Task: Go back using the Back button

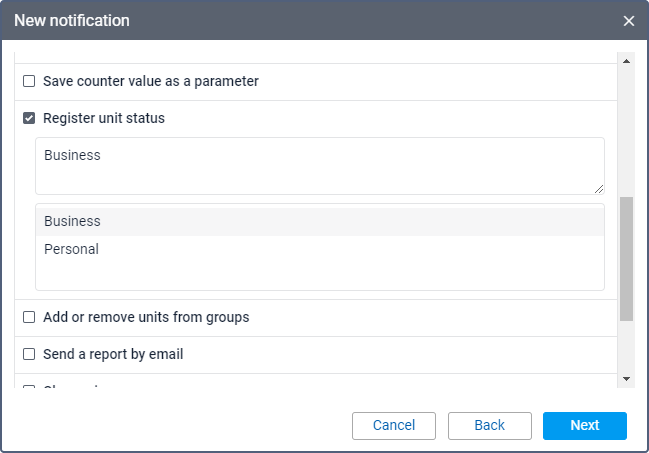Action: 489,425
